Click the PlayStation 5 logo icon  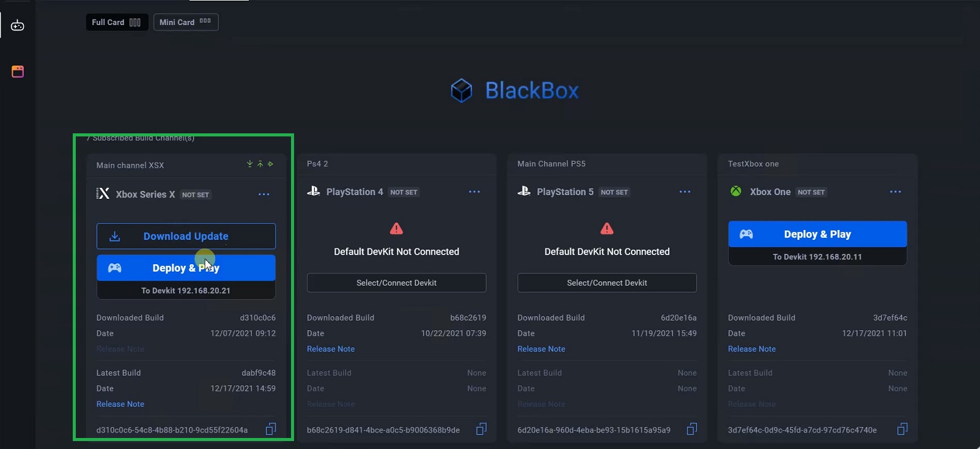tap(524, 191)
